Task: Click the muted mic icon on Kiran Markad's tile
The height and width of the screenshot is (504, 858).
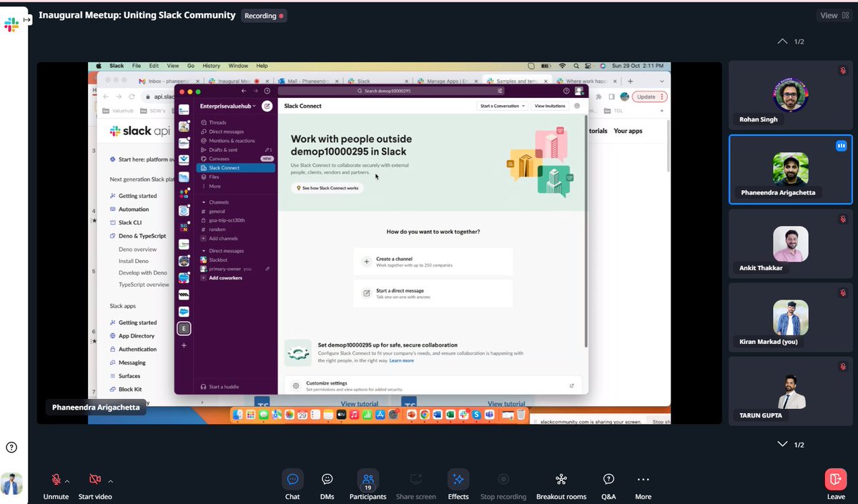Action: click(843, 293)
